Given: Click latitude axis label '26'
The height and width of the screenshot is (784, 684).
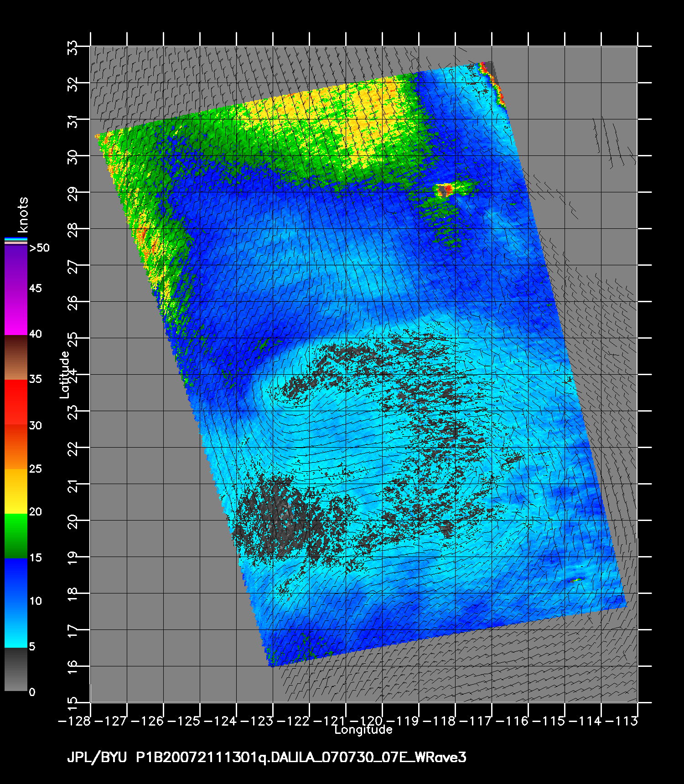Looking at the screenshot, I should click(x=73, y=303).
